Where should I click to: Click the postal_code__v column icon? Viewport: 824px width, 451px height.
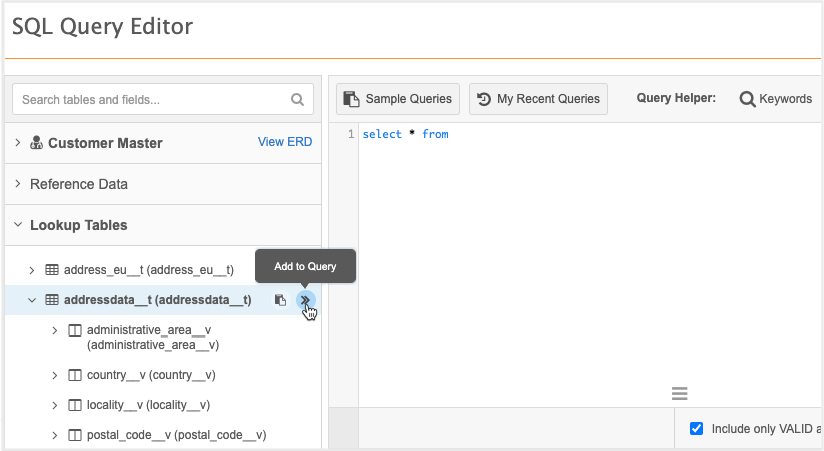(x=75, y=435)
